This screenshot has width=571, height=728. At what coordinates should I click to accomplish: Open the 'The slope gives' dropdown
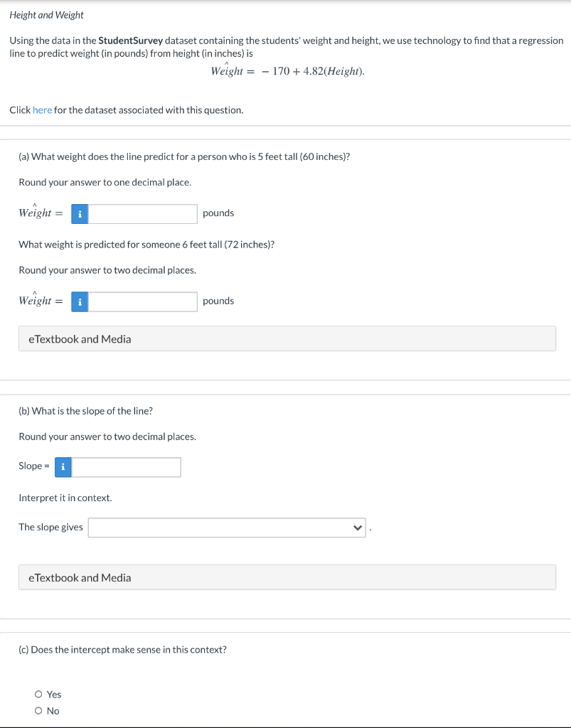click(x=226, y=528)
